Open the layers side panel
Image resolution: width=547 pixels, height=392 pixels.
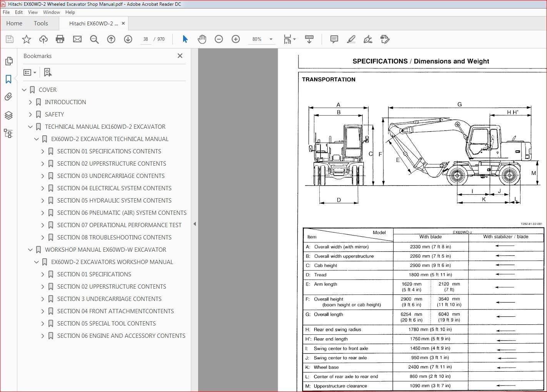click(8, 115)
